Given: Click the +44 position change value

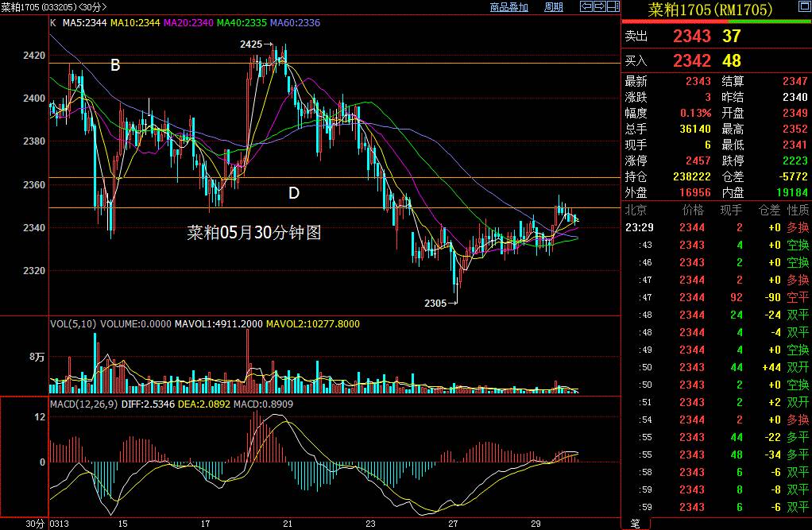Looking at the screenshot, I should point(771,367).
